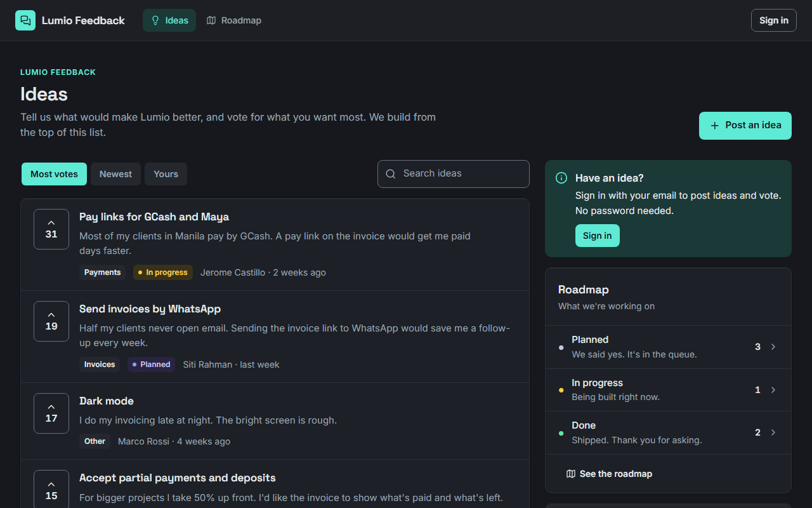Viewport: 812px width, 508px height.
Task: Sort ideas by Most votes
Action: 55,174
